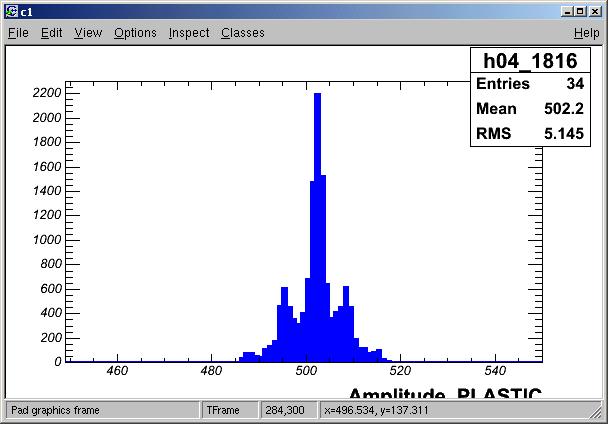This screenshot has height=424, width=608.
Task: Open the Classes menu
Action: coord(243,33)
